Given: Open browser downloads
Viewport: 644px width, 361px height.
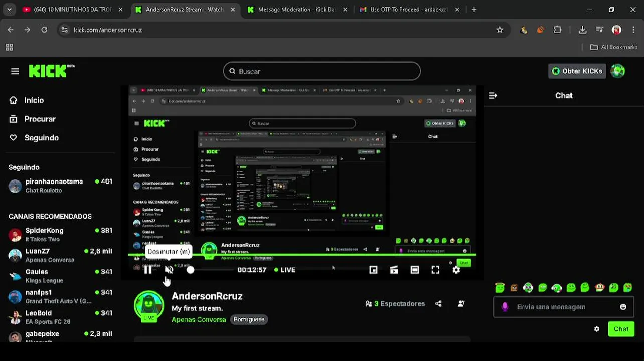Looking at the screenshot, I should (582, 30).
